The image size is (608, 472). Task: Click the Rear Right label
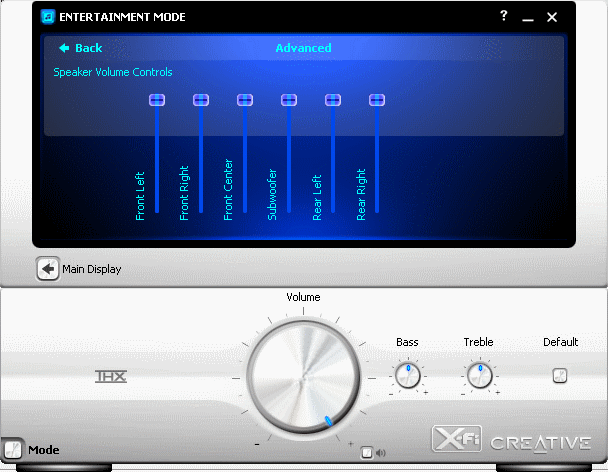pyautogui.click(x=361, y=195)
